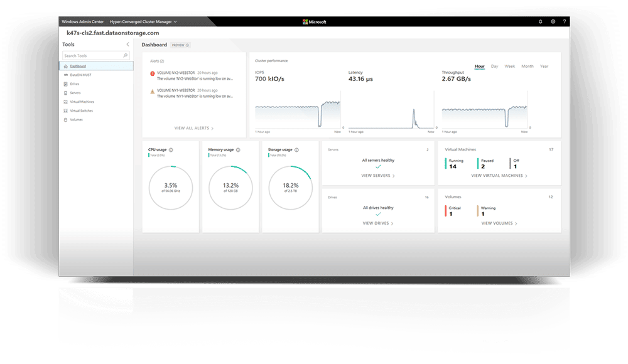The image size is (628, 364).
Task: Open the Virtual Switches tool
Action: point(82,110)
